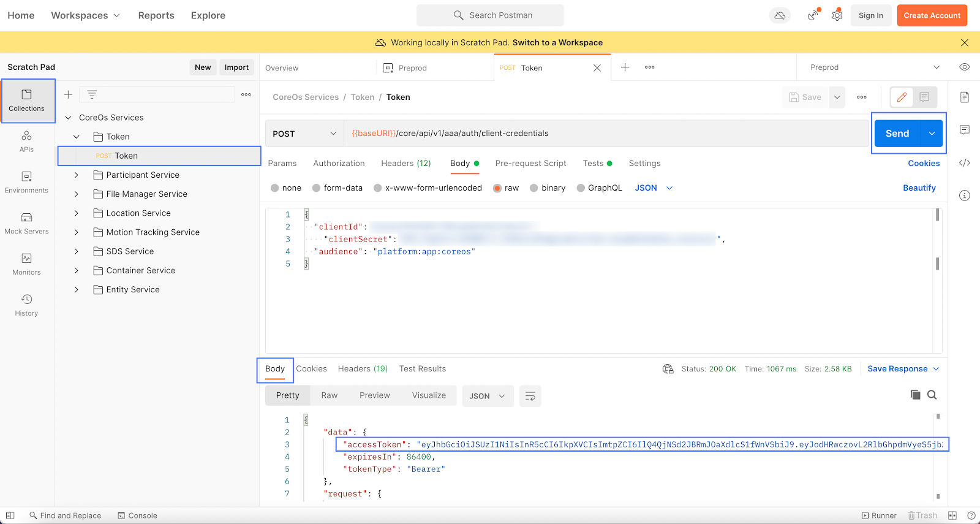Screen dimensions: 980x524
Task: Open the request info icon
Action: coord(965,196)
